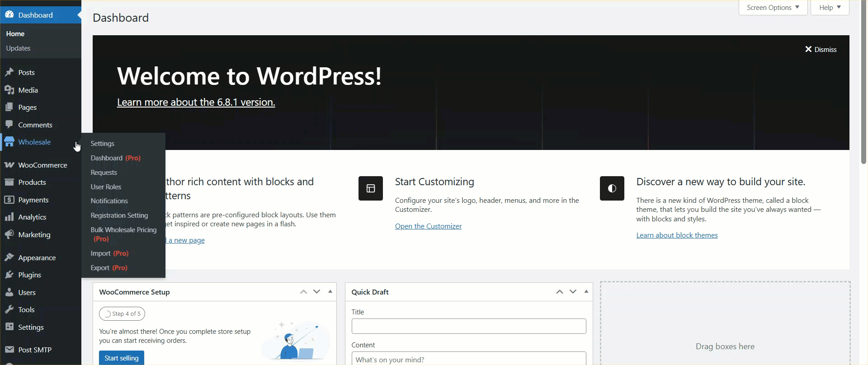This screenshot has height=365, width=868.
Task: Move Quick Draft widget up
Action: (560, 292)
